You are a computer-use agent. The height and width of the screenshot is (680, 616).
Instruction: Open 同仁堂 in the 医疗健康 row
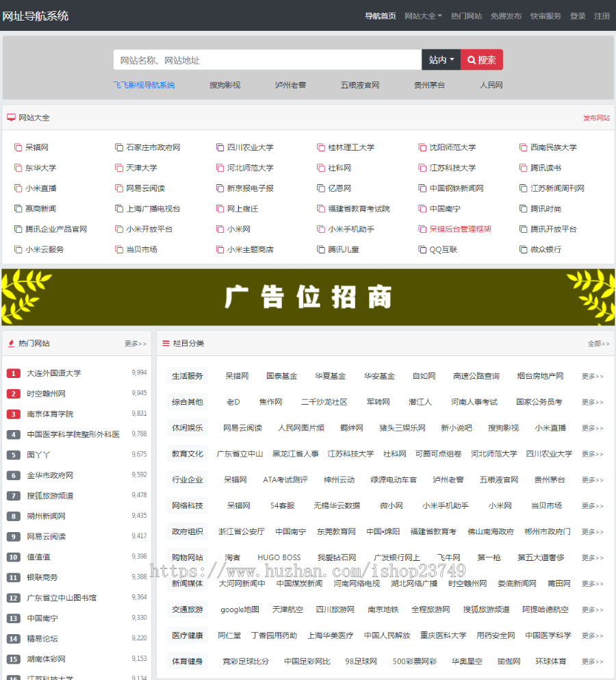229,635
